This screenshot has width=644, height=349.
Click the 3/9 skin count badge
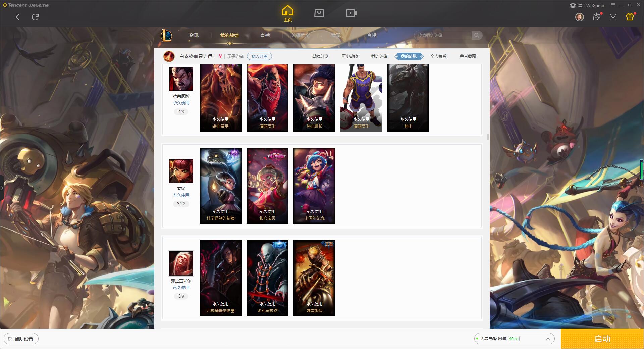point(181,296)
